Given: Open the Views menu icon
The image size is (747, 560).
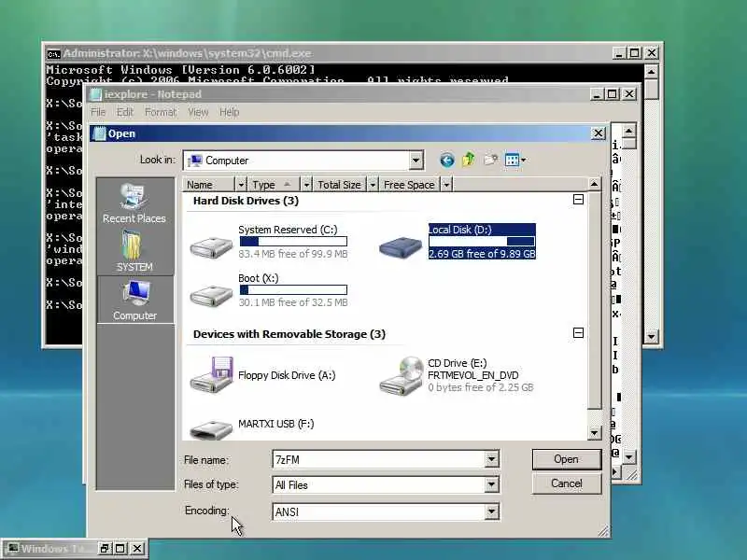Looking at the screenshot, I should click(515, 160).
